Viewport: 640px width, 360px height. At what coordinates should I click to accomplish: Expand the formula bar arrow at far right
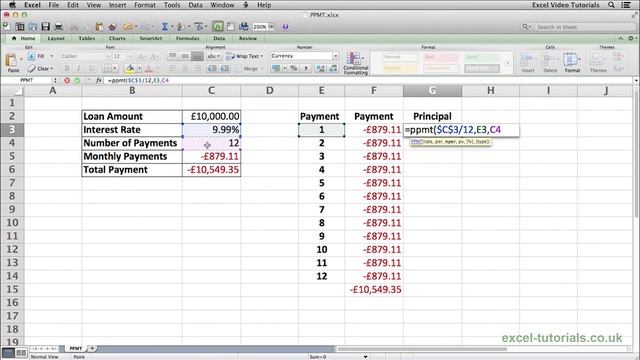pos(636,80)
